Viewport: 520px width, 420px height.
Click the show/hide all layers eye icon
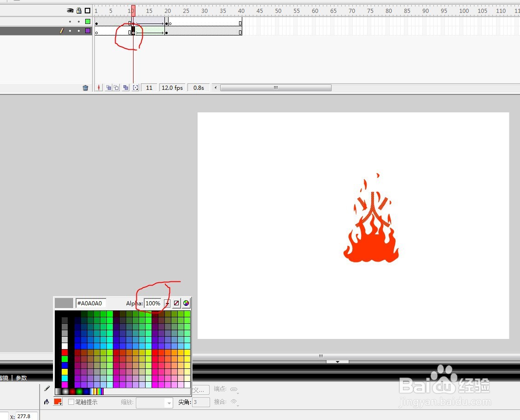tap(70, 11)
